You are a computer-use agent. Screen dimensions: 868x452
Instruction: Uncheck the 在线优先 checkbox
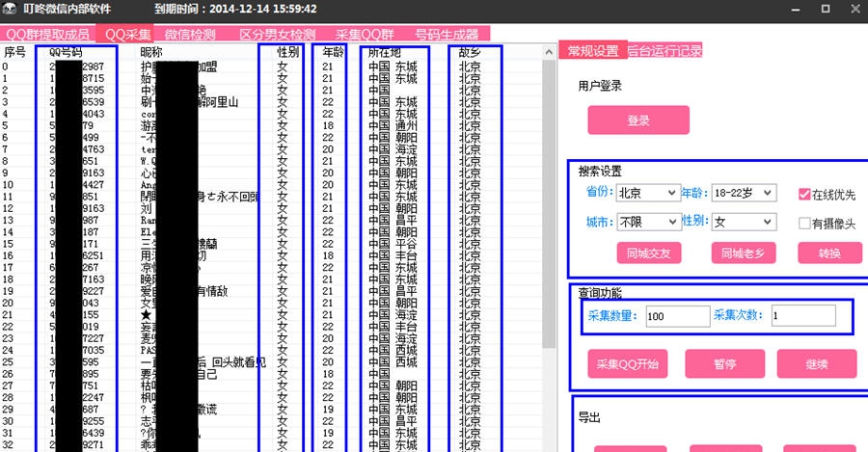[x=804, y=194]
